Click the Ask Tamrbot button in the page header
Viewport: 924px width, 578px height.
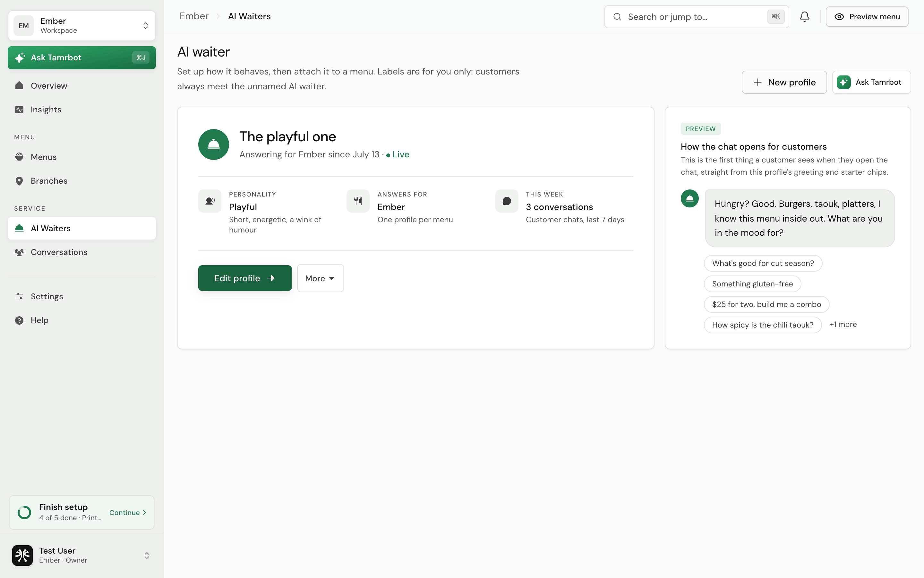[x=871, y=82]
